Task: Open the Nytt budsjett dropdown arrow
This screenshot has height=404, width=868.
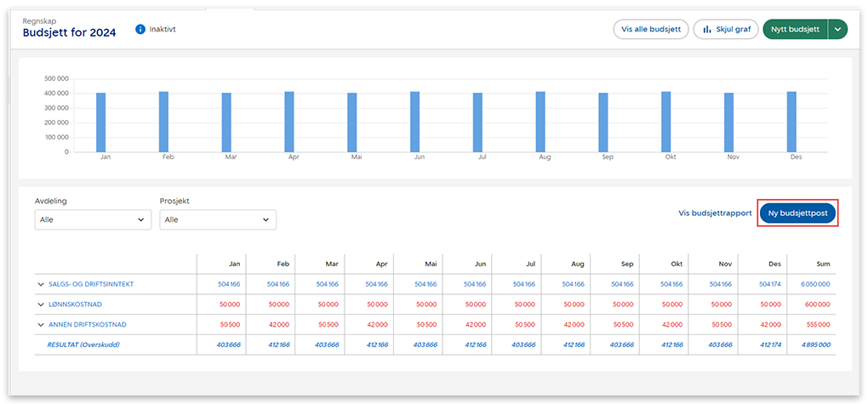Action: (838, 30)
